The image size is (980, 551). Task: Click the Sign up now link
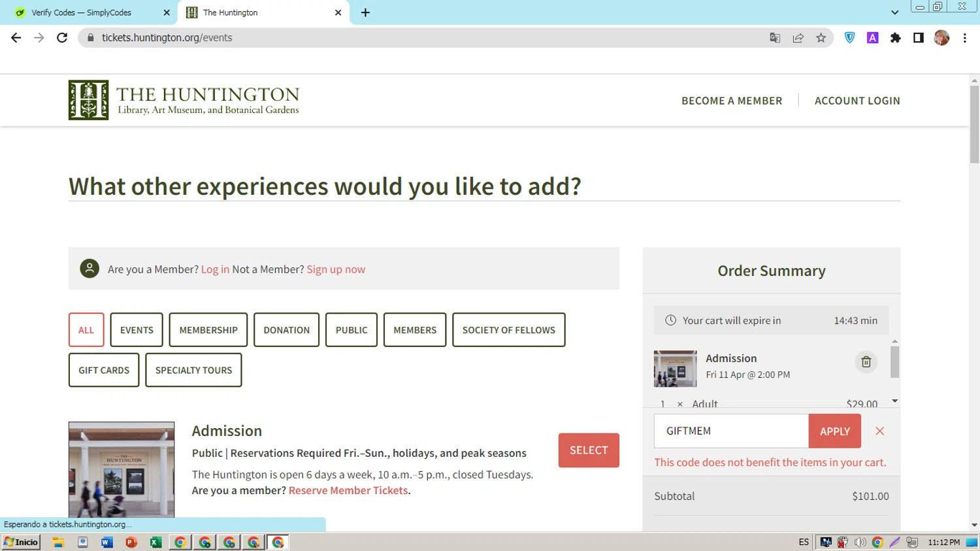pos(336,269)
